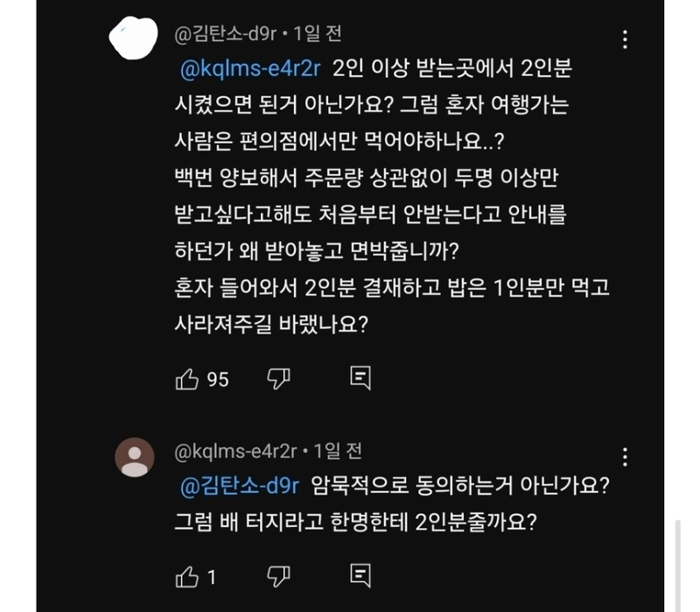Visit @kqlms-e4r2r channel from second comment header
This screenshot has height=612, width=700.
[235, 452]
